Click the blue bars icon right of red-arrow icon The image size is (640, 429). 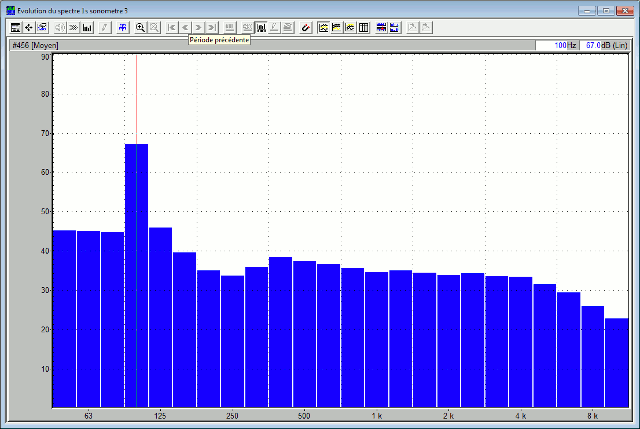tap(394, 27)
